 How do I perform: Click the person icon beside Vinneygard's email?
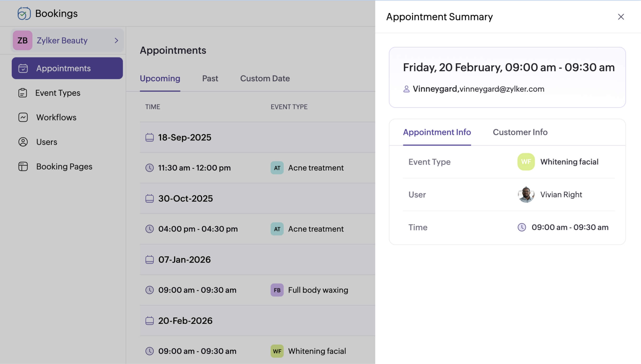pos(406,89)
